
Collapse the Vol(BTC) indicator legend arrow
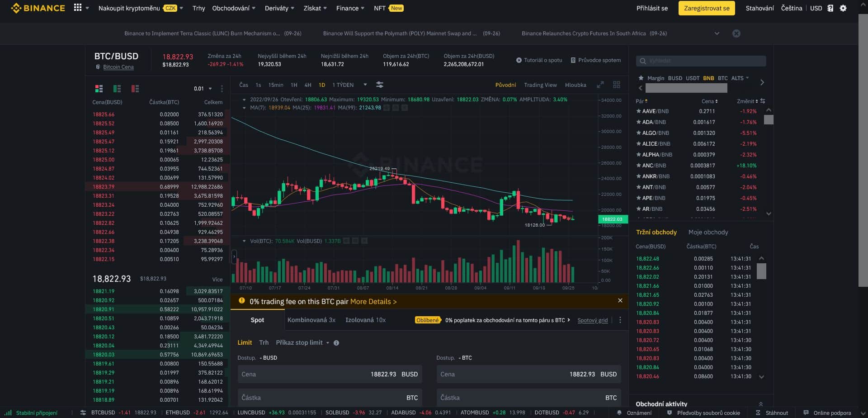pos(244,241)
